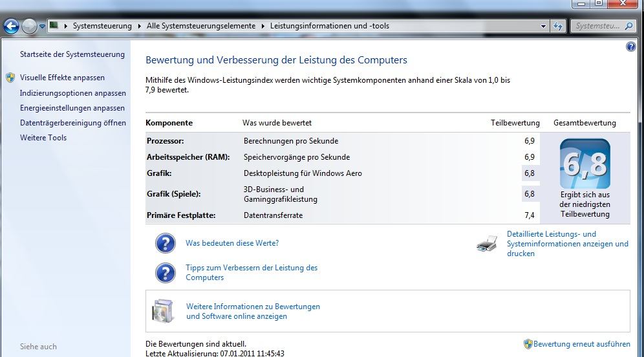Click shield icon beside Bewertung erneut ausführen
The width and height of the screenshot is (644, 357).
click(528, 344)
